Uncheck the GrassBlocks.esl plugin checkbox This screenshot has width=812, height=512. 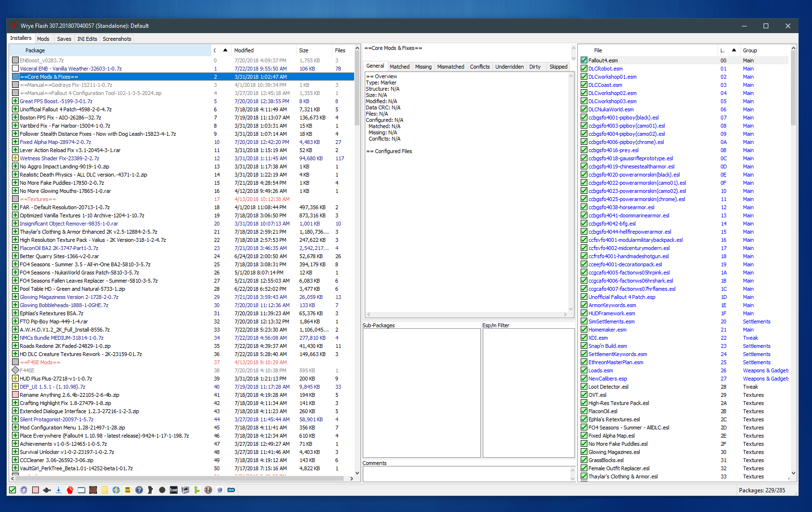pyautogui.click(x=584, y=460)
